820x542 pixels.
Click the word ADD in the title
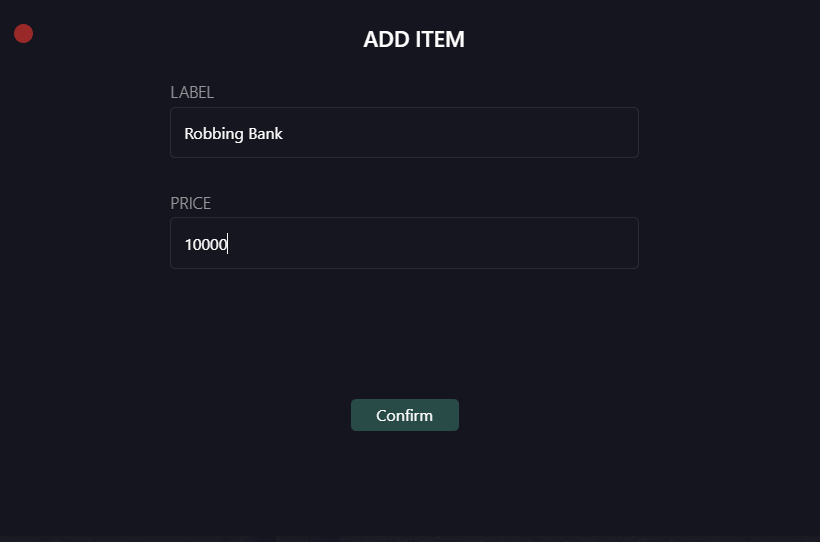pyautogui.click(x=385, y=40)
